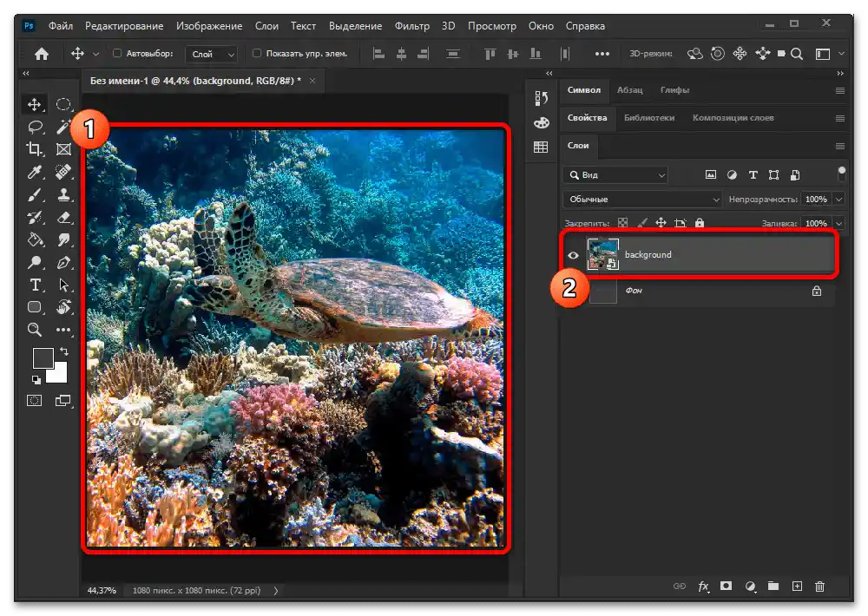The width and height of the screenshot is (868, 616).
Task: Add layer style with fx icon
Action: tap(703, 587)
